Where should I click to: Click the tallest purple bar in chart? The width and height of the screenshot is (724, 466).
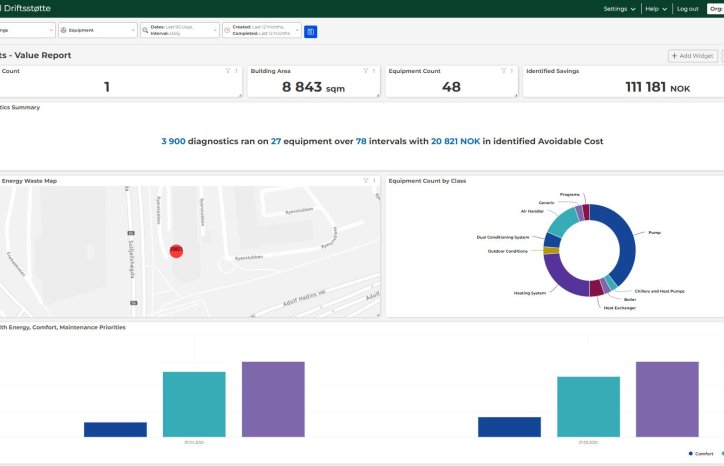coord(272,399)
